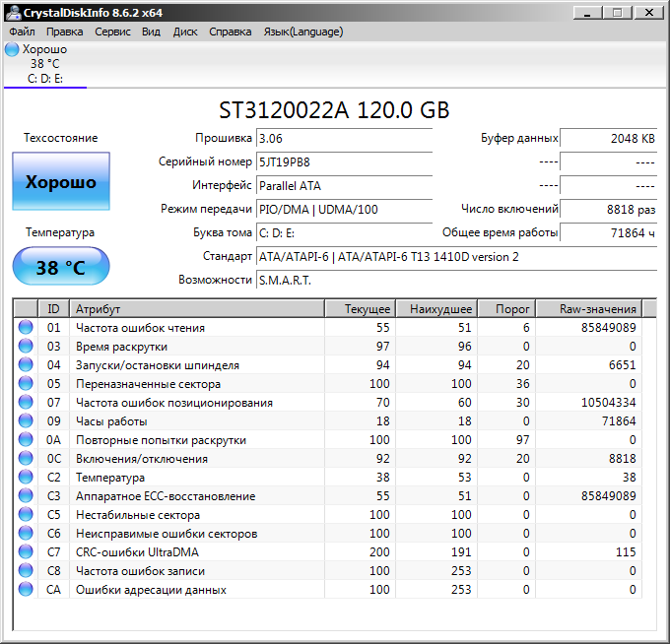Click status orb for attribute 01 read errors
Screen dimensions: 670x644
[26, 328]
